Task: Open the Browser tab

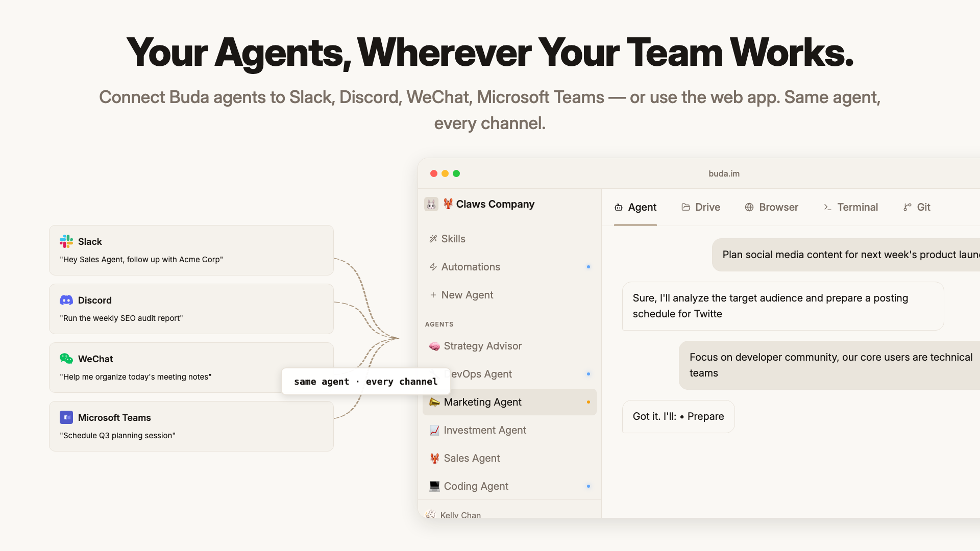Action: [771, 207]
